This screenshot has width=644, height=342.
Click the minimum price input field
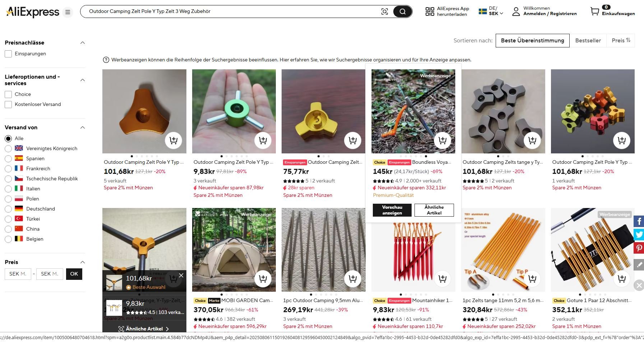coord(18,274)
